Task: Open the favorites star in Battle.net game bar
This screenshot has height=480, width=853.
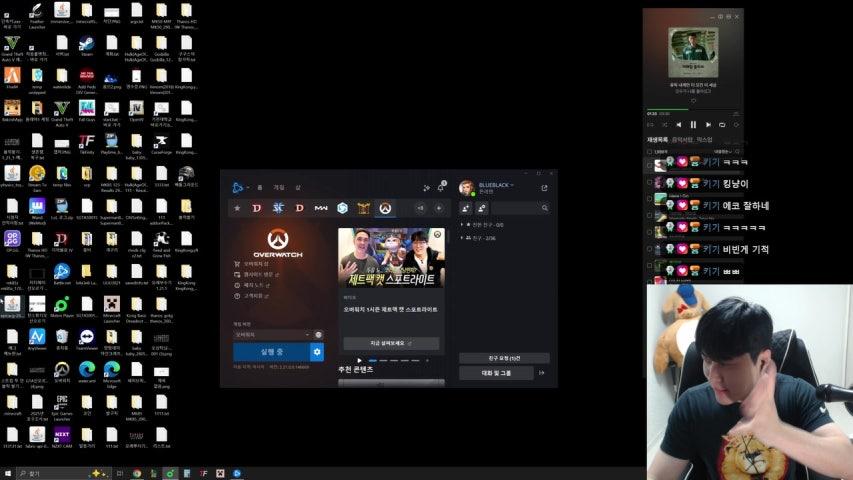Action: [x=237, y=208]
